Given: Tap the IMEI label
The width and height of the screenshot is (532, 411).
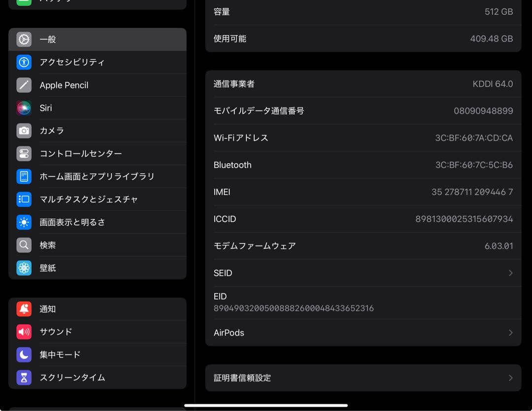Looking at the screenshot, I should [x=222, y=192].
